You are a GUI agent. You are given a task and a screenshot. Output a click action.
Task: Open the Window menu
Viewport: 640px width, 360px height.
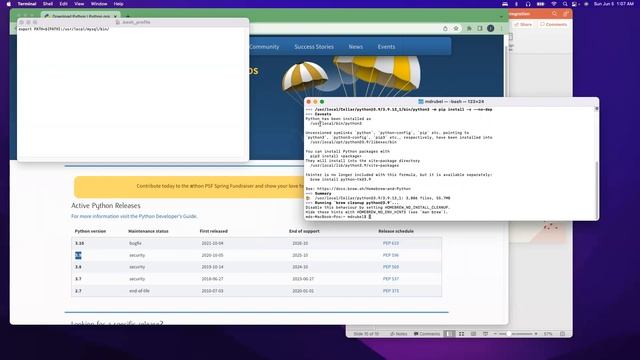[x=99, y=4]
